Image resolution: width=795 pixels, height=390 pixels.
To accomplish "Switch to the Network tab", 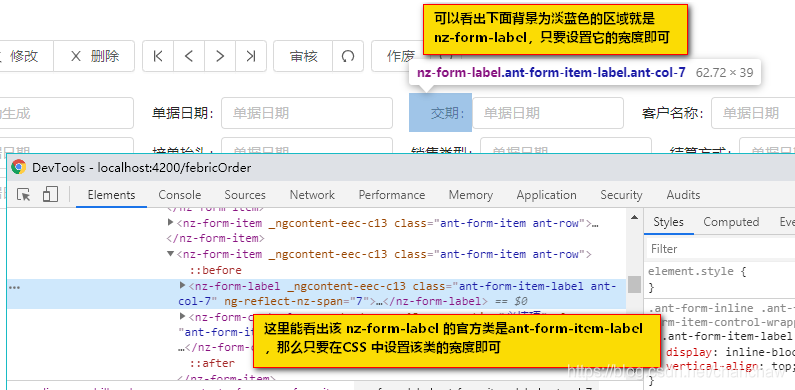I will [x=312, y=195].
